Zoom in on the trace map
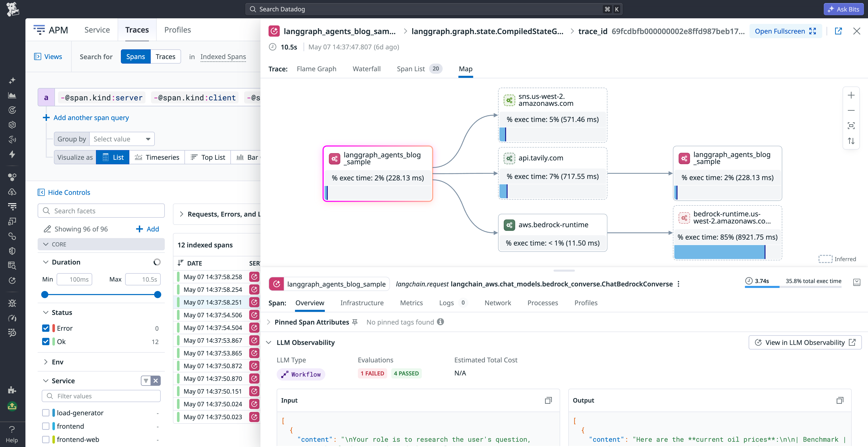Screen dimensions: 868x447 tap(851, 95)
